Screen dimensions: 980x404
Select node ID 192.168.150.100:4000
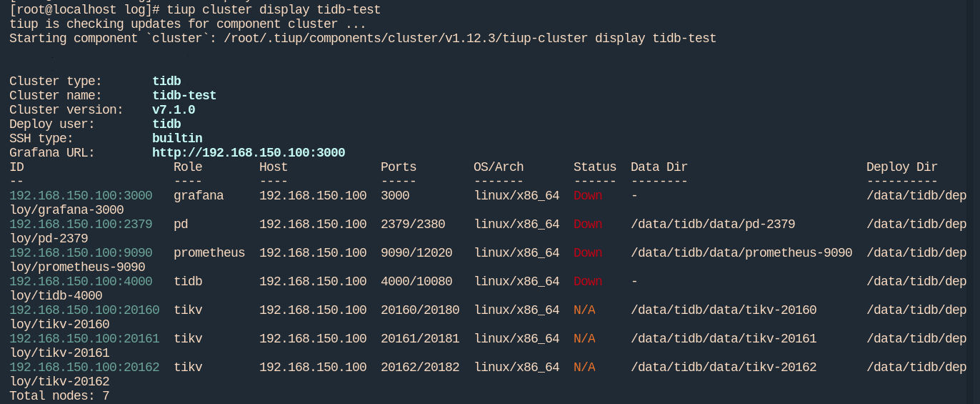click(81, 281)
